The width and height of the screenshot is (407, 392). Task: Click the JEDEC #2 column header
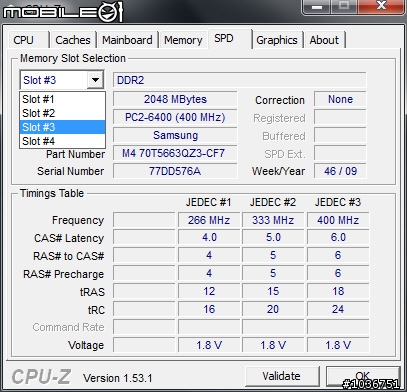point(273,202)
